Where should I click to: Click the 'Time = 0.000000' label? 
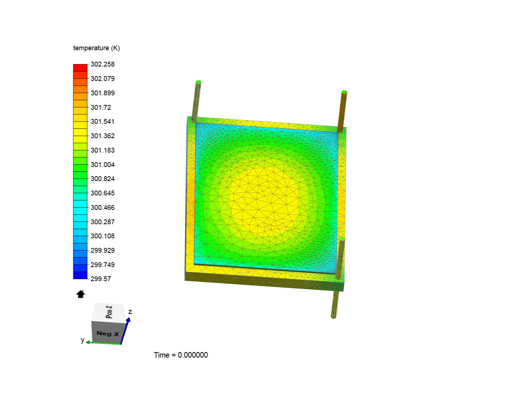(x=181, y=355)
